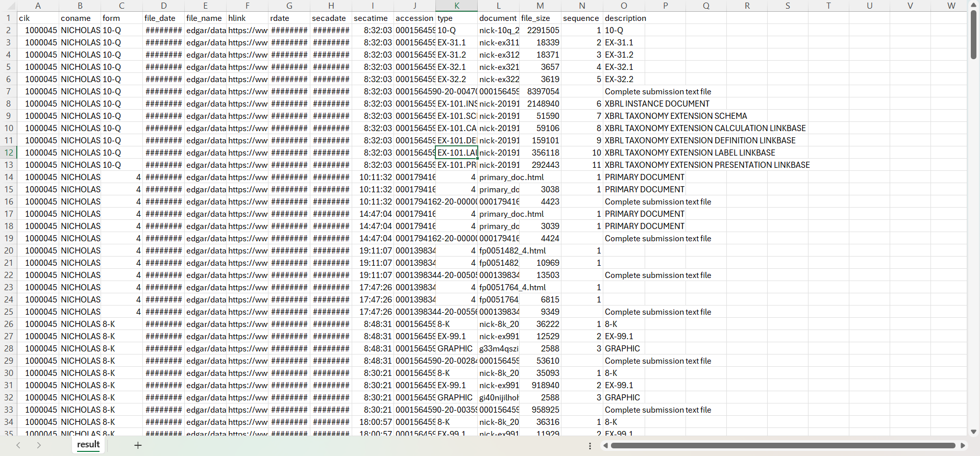Click 'fp0051764_4.html' document cell
This screenshot has height=456, width=980.
point(512,287)
